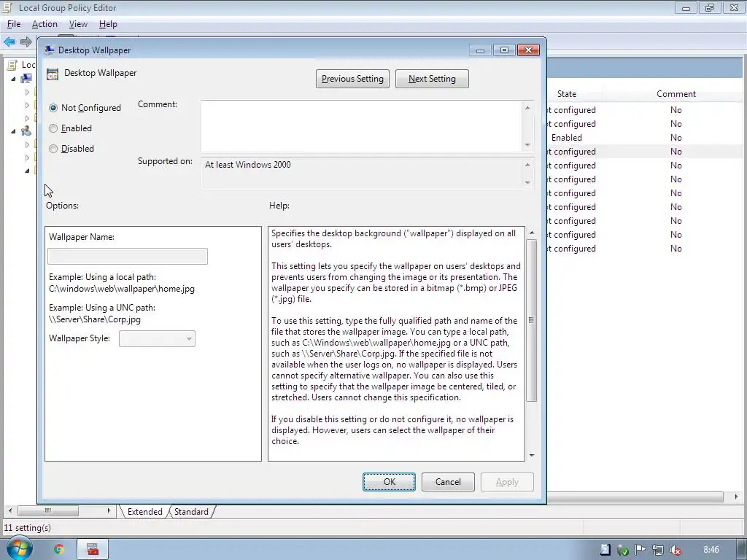Open the Windows Start menu
747x560 pixels.
click(x=18, y=549)
